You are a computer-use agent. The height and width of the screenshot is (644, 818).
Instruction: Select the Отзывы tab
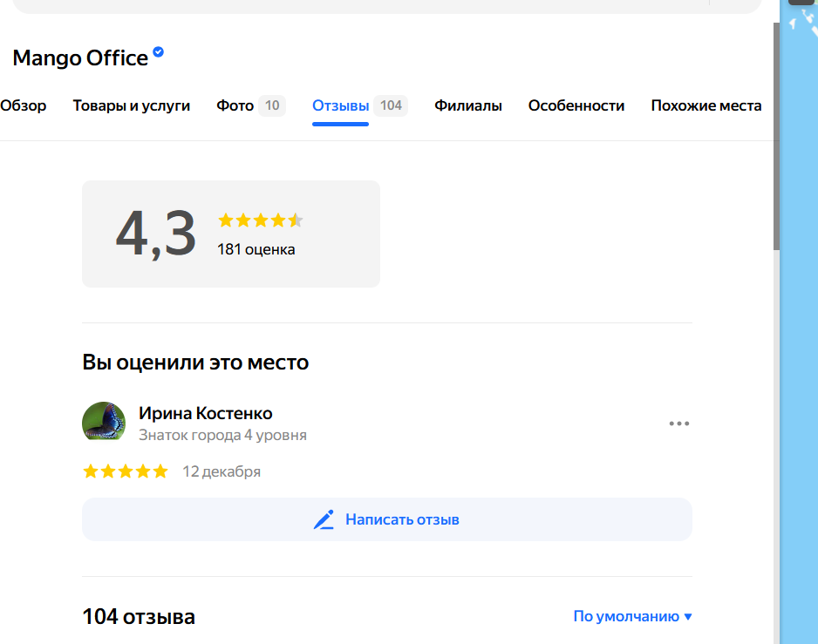click(341, 105)
